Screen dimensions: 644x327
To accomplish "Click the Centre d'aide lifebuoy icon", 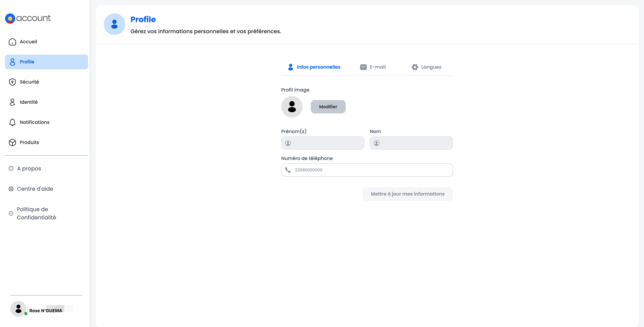I will click(11, 189).
